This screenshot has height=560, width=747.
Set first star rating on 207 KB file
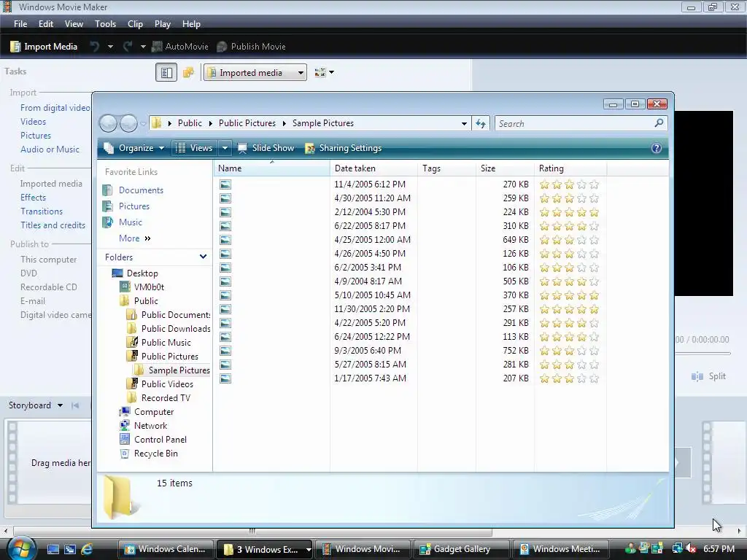click(544, 378)
